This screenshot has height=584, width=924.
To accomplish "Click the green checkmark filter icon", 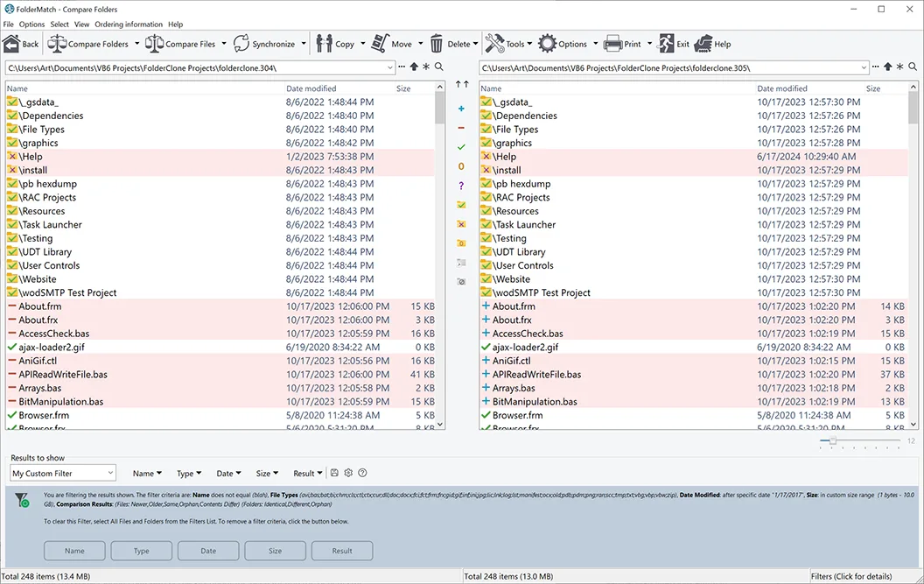I will (461, 147).
